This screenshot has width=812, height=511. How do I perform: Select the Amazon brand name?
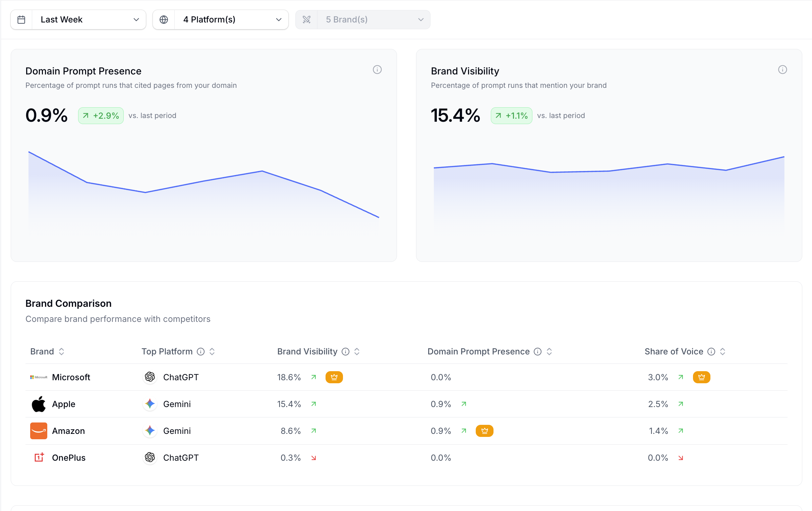(68, 431)
